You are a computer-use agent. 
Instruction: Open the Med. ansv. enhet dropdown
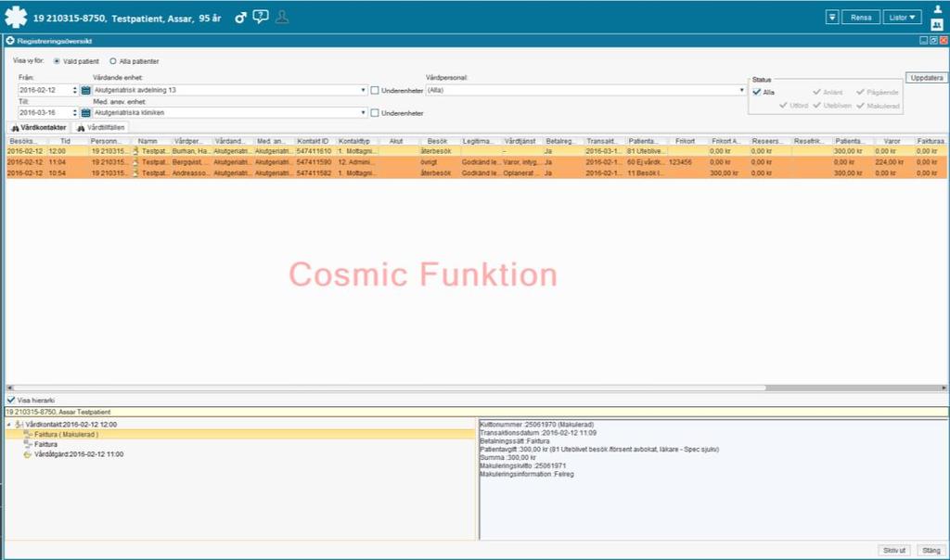(x=363, y=112)
